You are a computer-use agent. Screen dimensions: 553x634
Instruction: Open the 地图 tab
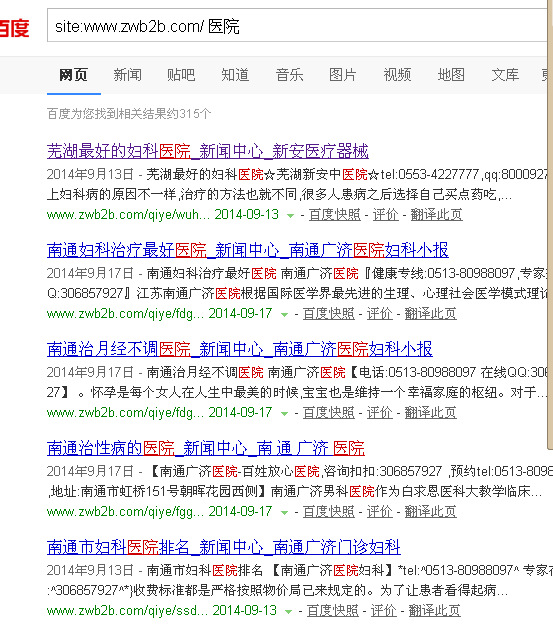(451, 75)
